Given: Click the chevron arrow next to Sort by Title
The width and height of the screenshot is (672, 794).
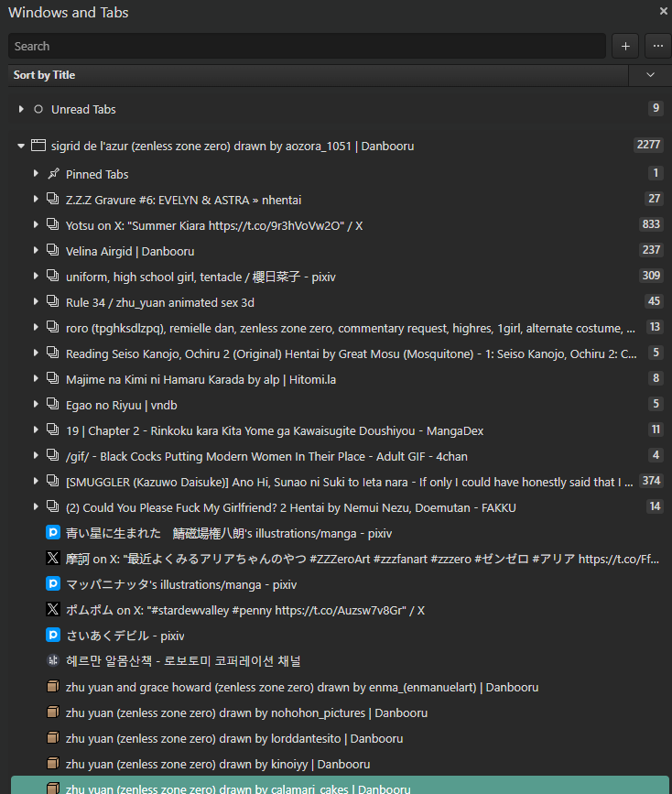Looking at the screenshot, I should tap(650, 75).
